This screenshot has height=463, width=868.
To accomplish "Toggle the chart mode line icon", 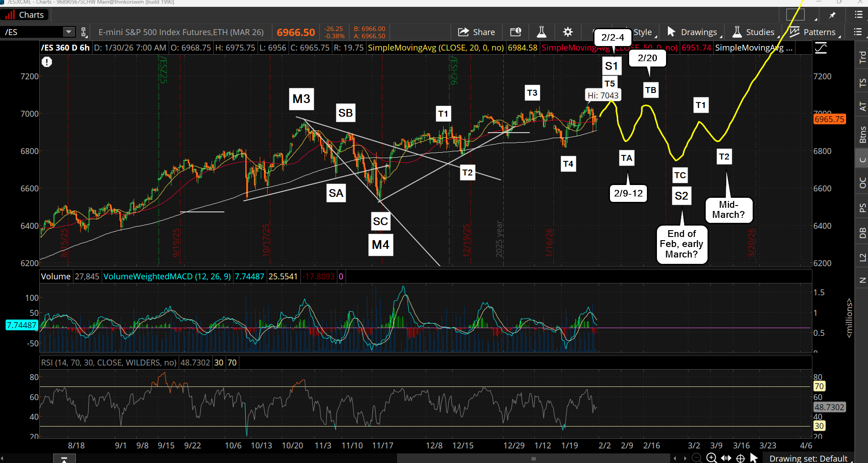I will pos(821,48).
